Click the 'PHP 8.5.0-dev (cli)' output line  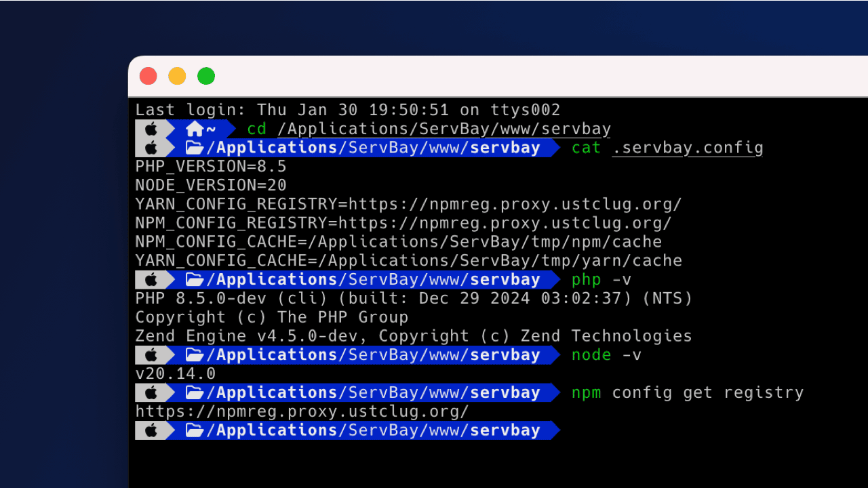(414, 298)
